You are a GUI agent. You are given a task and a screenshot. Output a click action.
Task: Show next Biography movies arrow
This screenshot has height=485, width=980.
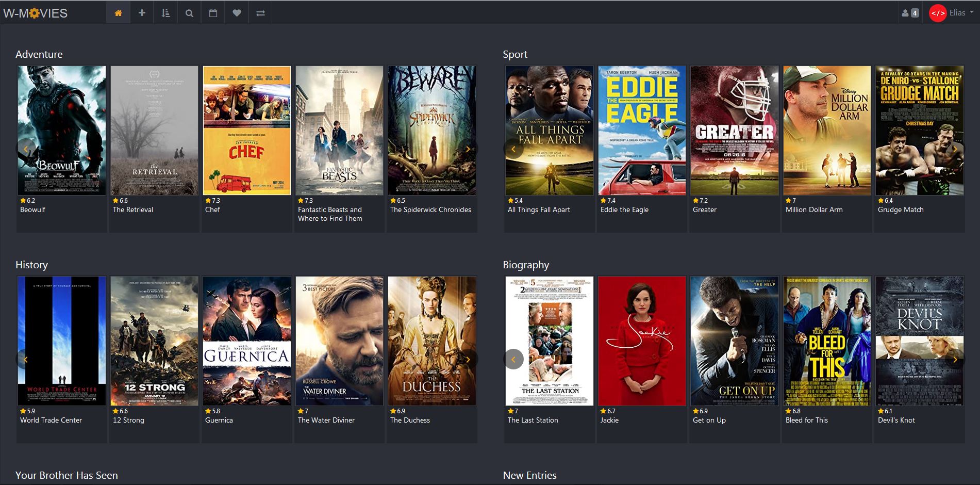tap(955, 360)
